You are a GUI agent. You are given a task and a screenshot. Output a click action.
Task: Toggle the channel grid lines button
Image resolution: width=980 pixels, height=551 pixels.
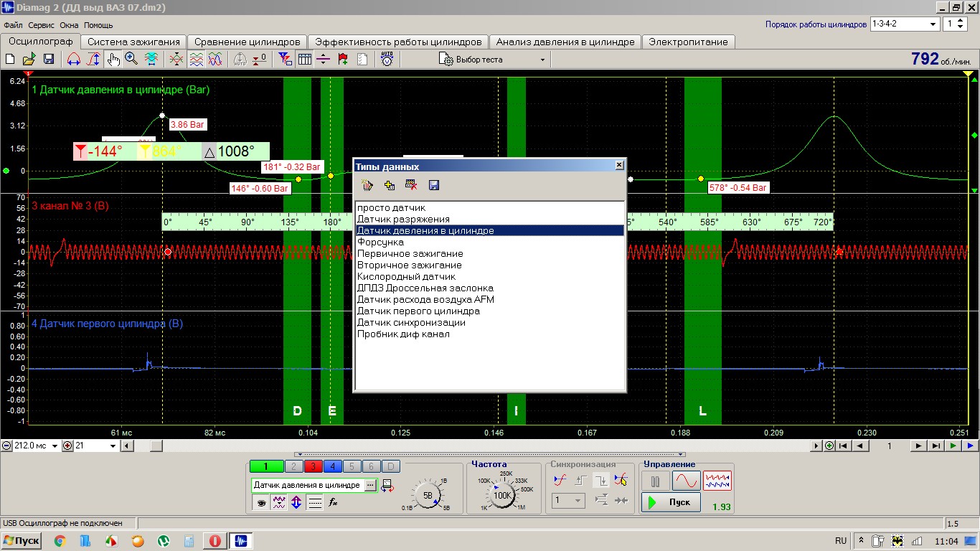click(x=315, y=503)
